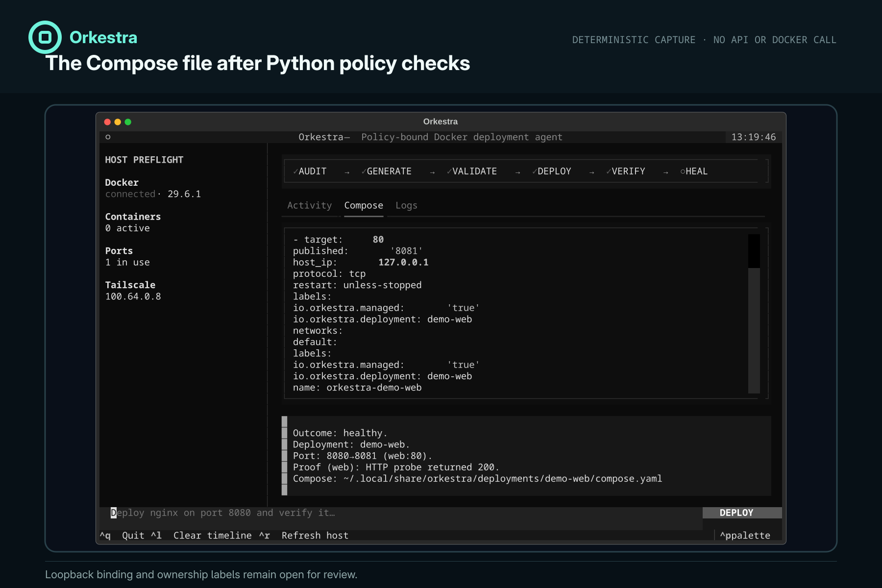882x588 pixels.
Task: Select the GENERATE pipeline step
Action: [386, 171]
